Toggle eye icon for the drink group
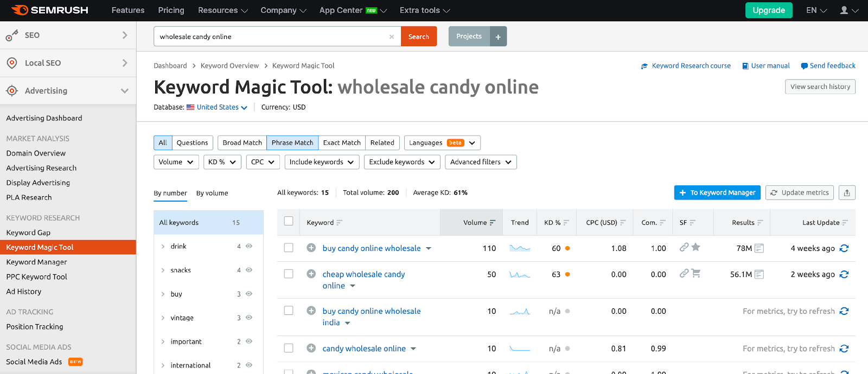Viewport: 868px width, 374px height. coord(249,246)
